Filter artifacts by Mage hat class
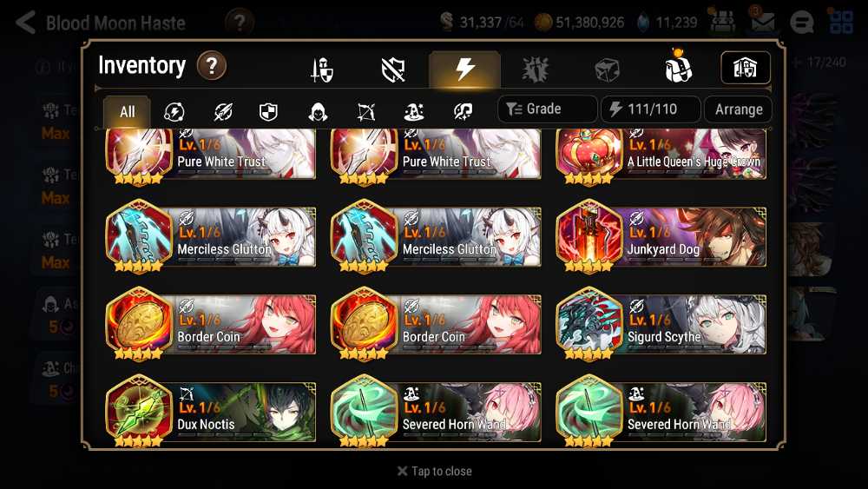The height and width of the screenshot is (489, 868). pyautogui.click(x=414, y=112)
